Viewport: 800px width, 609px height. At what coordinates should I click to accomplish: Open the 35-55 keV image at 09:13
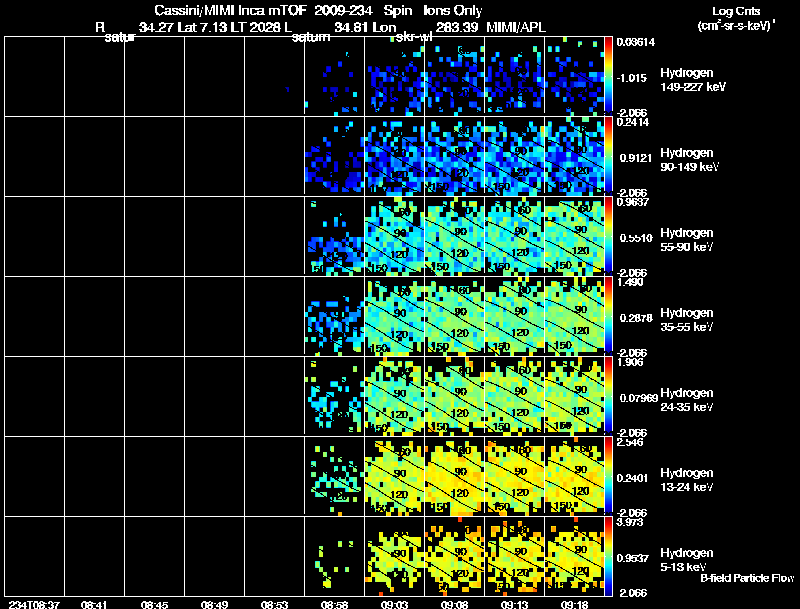514,316
